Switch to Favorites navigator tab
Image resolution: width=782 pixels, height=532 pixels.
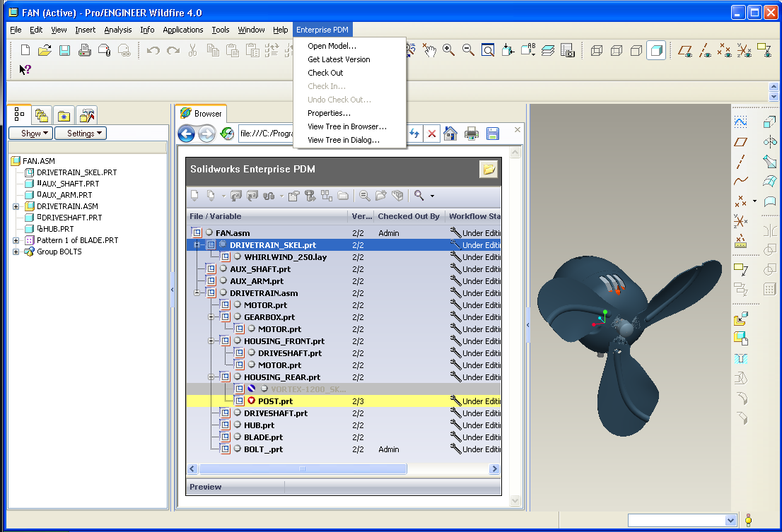coord(64,116)
